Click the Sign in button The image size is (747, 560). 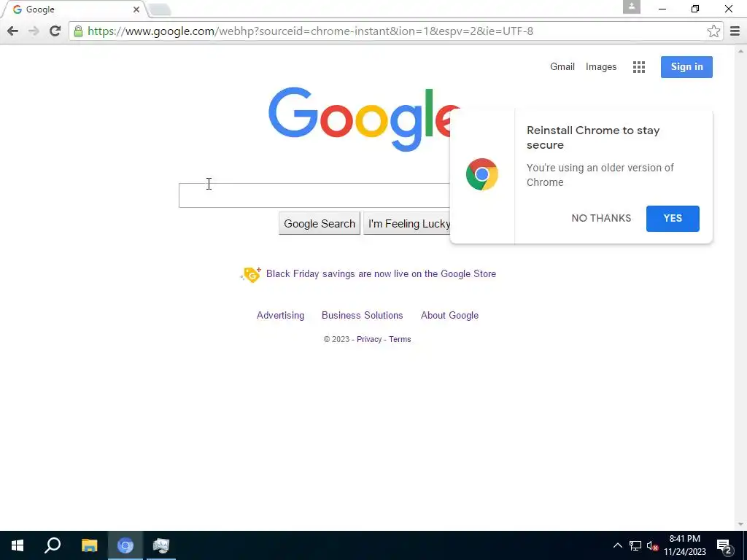point(686,66)
